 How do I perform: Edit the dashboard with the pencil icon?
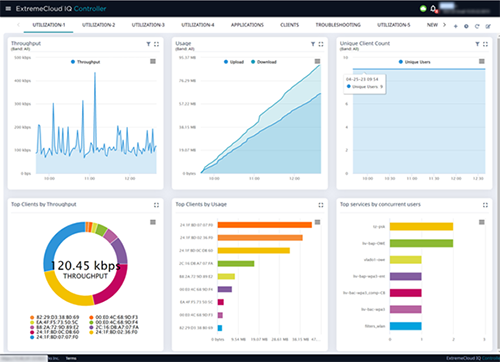488,26
